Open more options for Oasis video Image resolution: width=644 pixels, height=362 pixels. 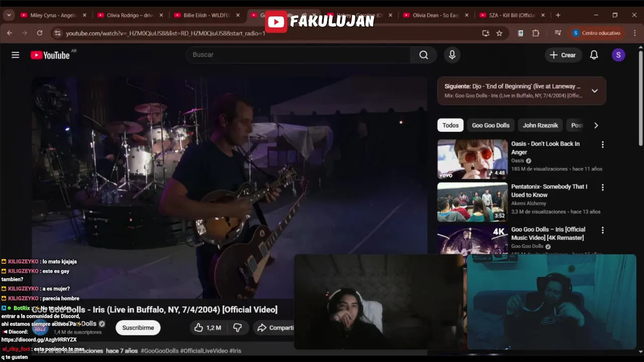(602, 145)
